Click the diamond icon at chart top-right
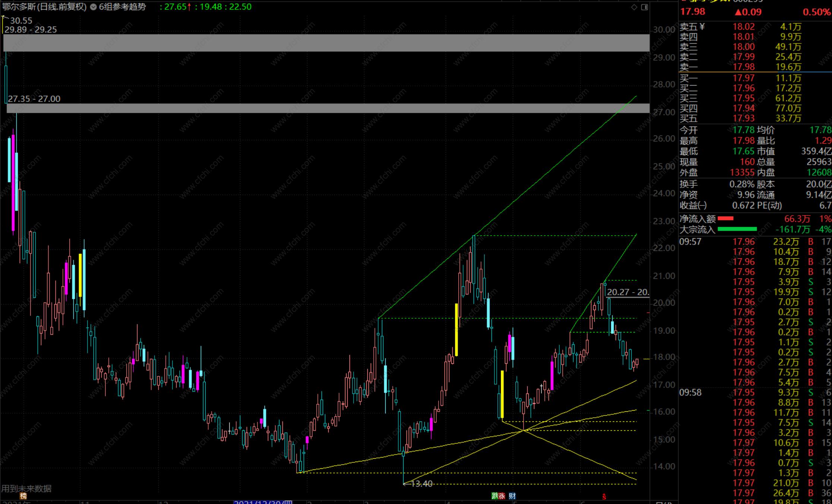The image size is (832, 504). [634, 7]
